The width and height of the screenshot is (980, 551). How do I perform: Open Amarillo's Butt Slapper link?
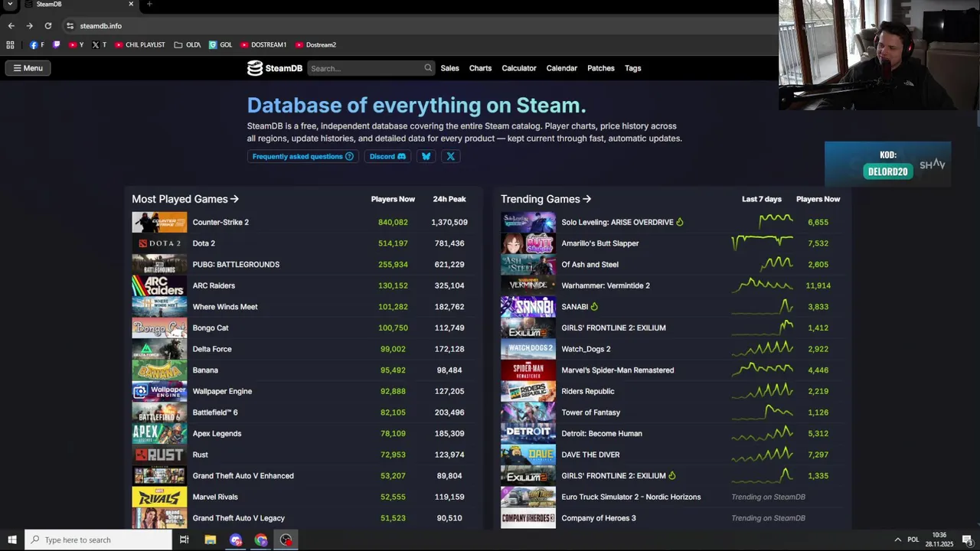[x=600, y=243]
